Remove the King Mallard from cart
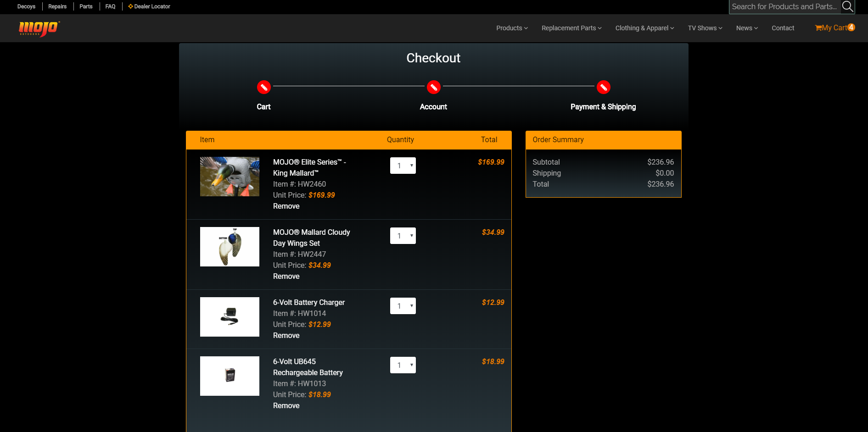Screen dimensions: 868x432 tap(286, 206)
